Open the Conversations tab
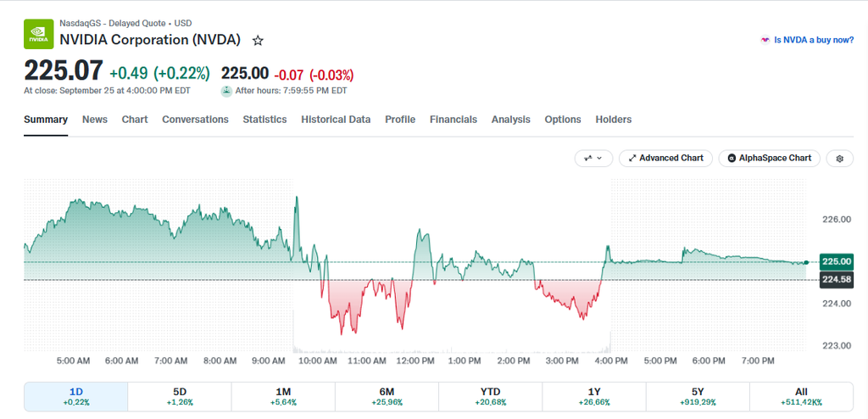 point(196,120)
